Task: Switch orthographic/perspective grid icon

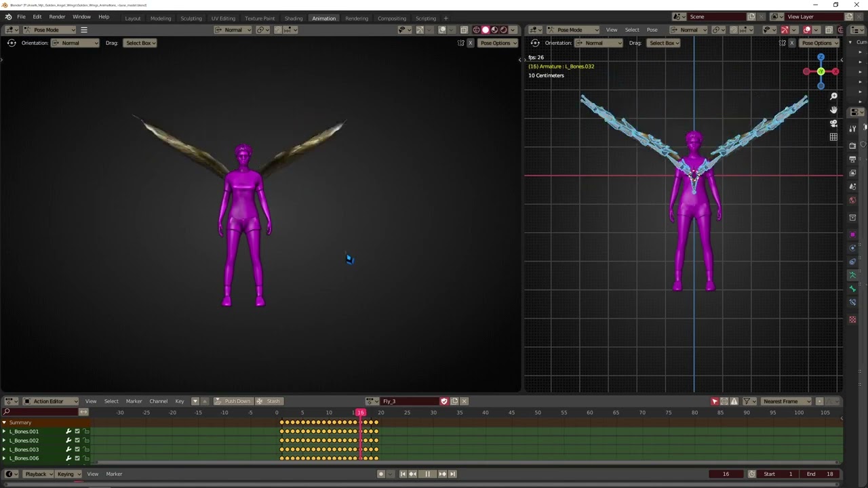Action: [x=833, y=137]
